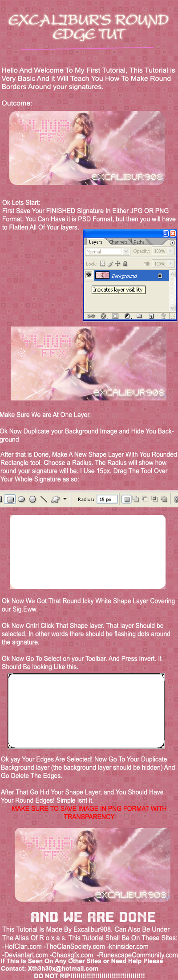Select the Background layer thumbnail
Viewport: 178px width, 980px height.
tap(102, 276)
